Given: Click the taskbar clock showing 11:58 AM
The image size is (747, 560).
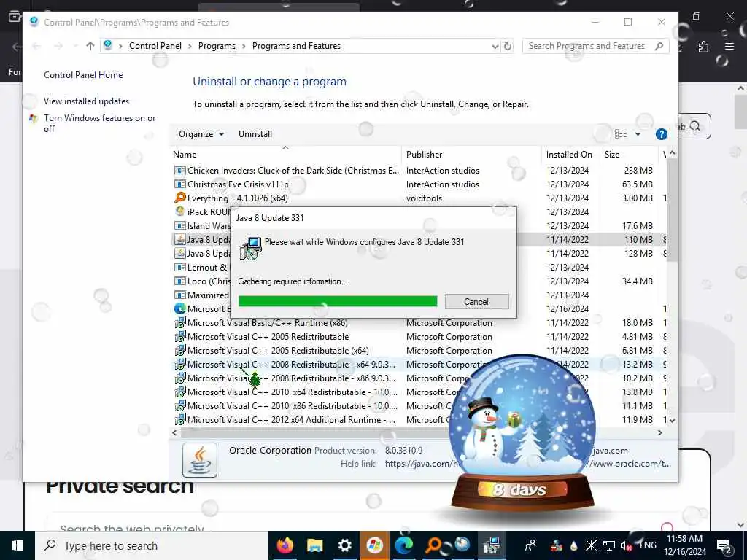Looking at the screenshot, I should (684, 545).
